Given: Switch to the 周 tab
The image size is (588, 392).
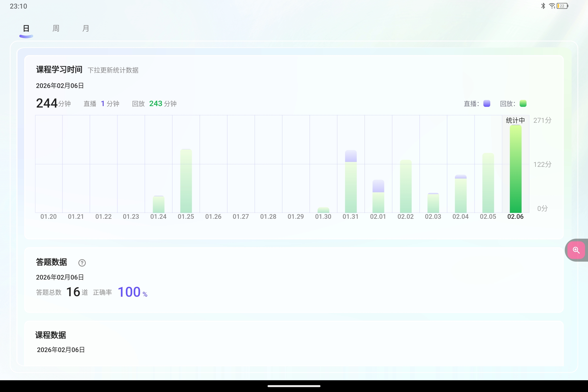Looking at the screenshot, I should click(56, 28).
